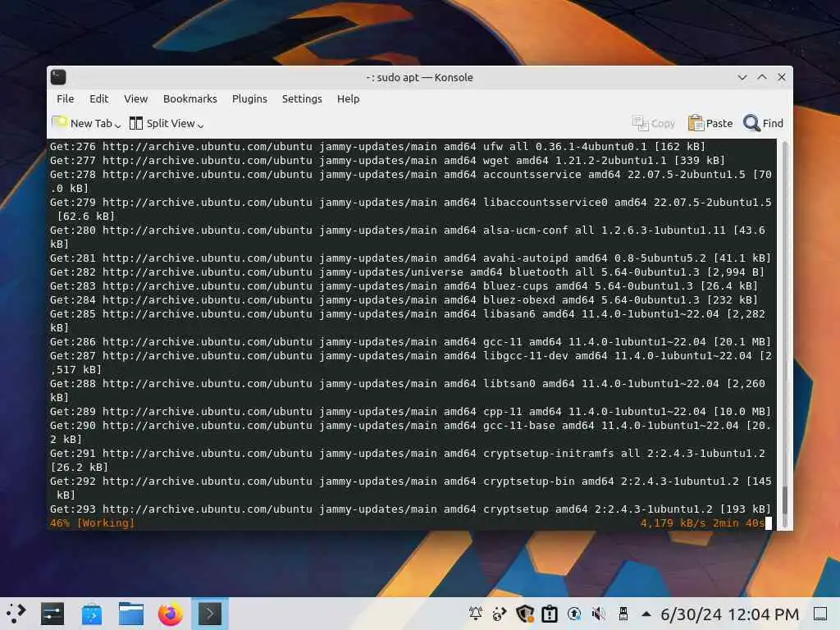The width and height of the screenshot is (840, 630).
Task: Click the Get:283 bluez-cups line
Action: (x=404, y=285)
